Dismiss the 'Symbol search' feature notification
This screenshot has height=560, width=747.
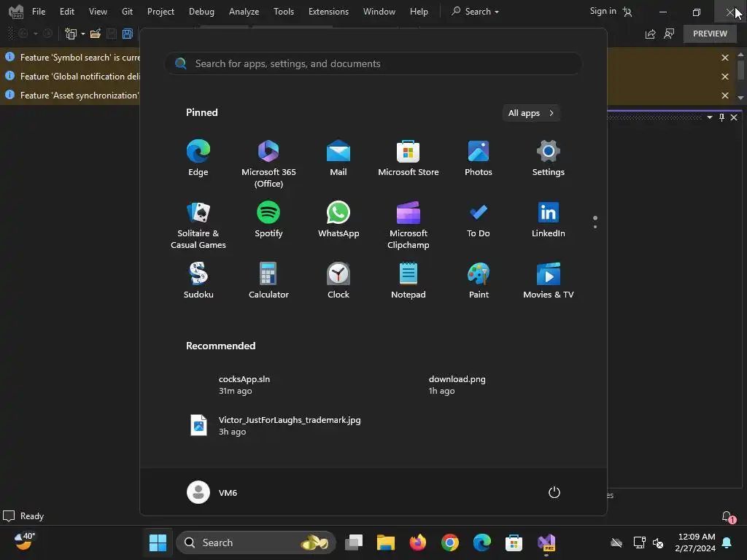[x=724, y=58]
